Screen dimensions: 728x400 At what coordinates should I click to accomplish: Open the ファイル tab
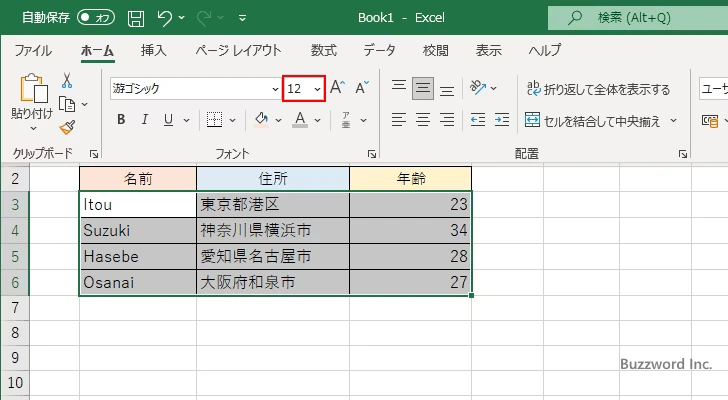[x=33, y=50]
